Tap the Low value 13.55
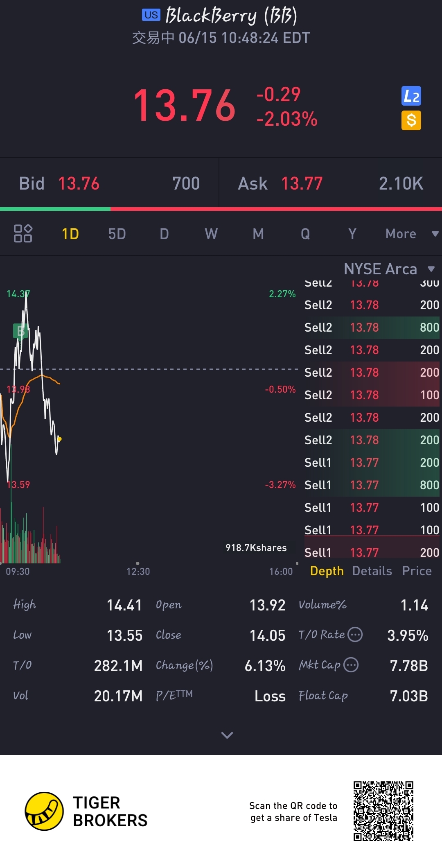The image size is (442, 868). (124, 635)
